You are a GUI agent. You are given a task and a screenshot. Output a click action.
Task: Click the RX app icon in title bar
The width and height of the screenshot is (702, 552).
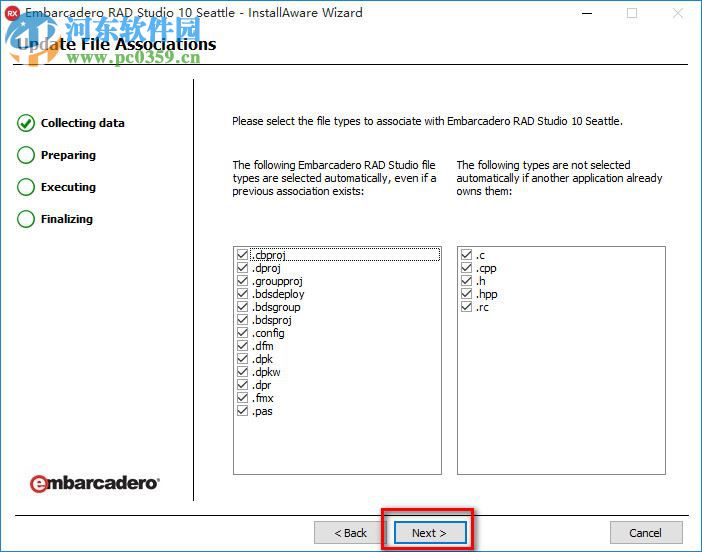pos(13,13)
